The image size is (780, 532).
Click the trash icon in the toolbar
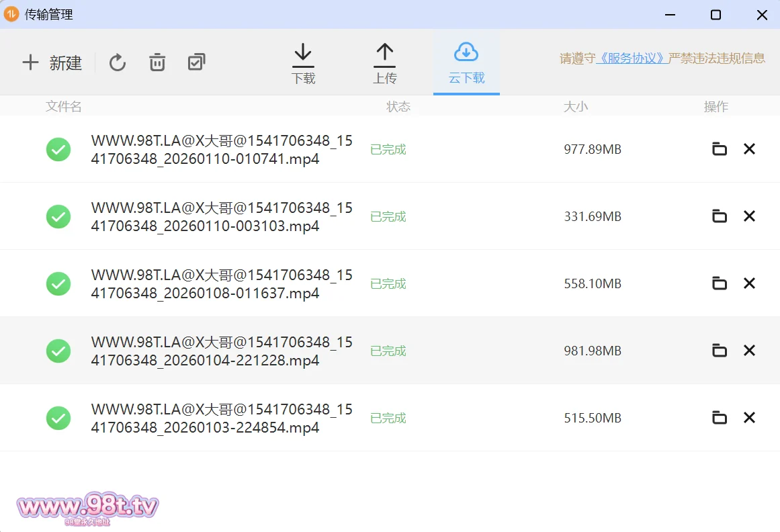tap(157, 63)
